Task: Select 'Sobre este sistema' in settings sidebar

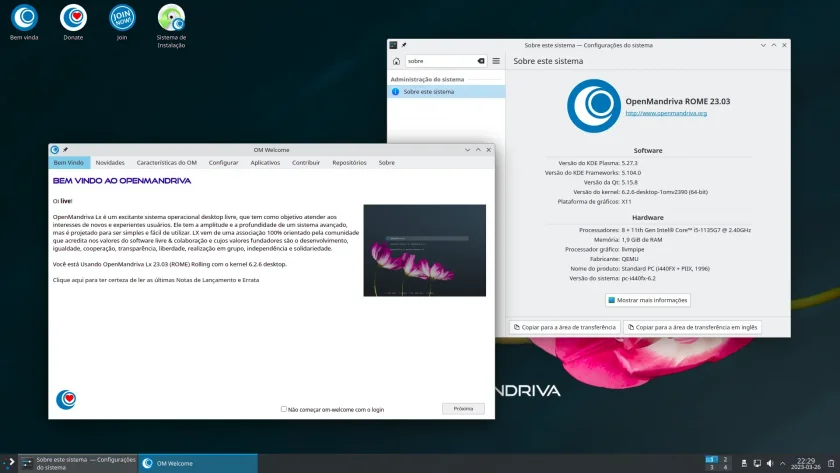Action: click(x=446, y=92)
